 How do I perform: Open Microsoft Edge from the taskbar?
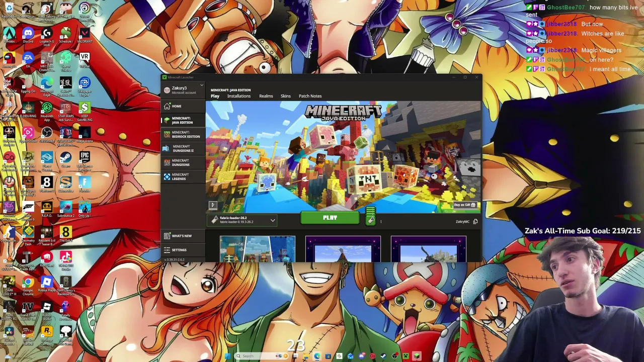point(317,356)
